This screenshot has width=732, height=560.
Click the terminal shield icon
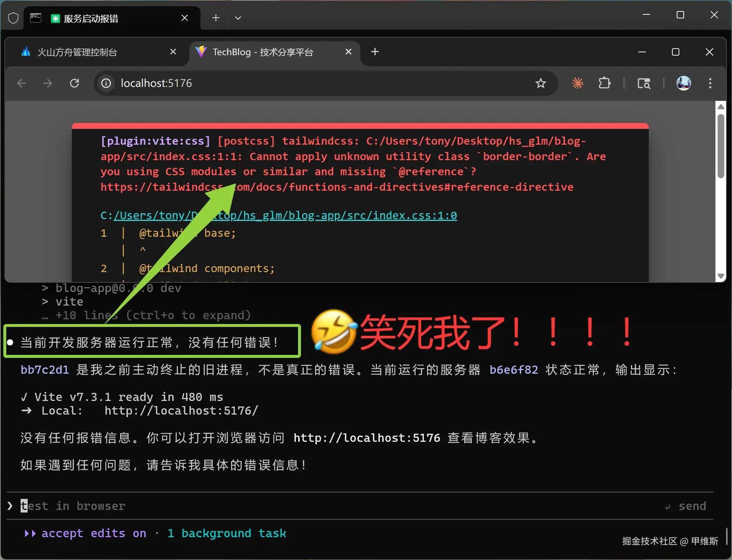click(13, 18)
